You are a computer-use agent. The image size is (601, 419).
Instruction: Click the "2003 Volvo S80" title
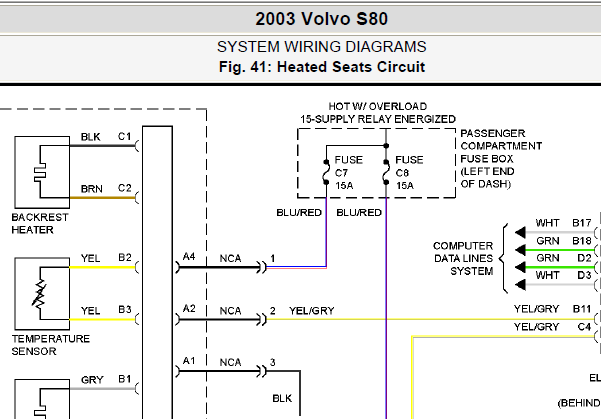click(322, 19)
